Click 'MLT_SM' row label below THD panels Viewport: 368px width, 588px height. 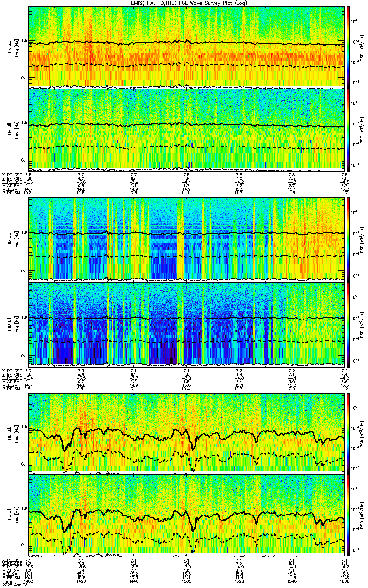click(x=9, y=385)
